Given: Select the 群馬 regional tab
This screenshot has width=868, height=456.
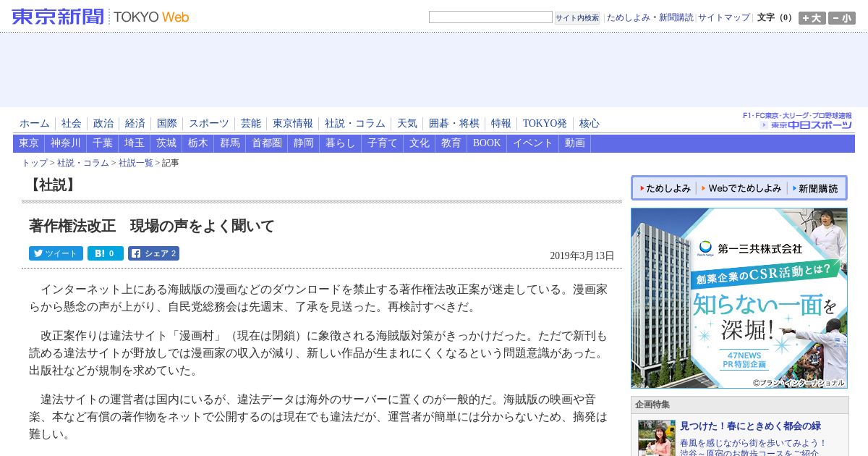Looking at the screenshot, I should tap(230, 143).
